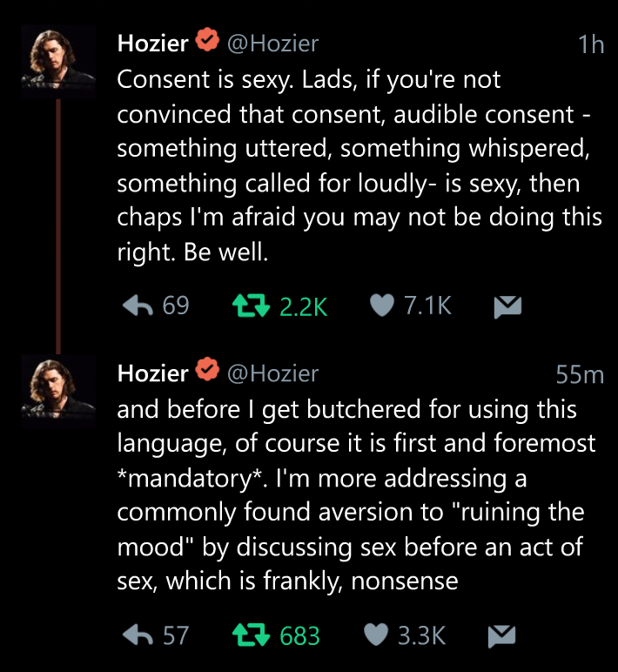The height and width of the screenshot is (672, 618).
Task: Open the 55m timestamp of the second tweet
Action: [580, 375]
